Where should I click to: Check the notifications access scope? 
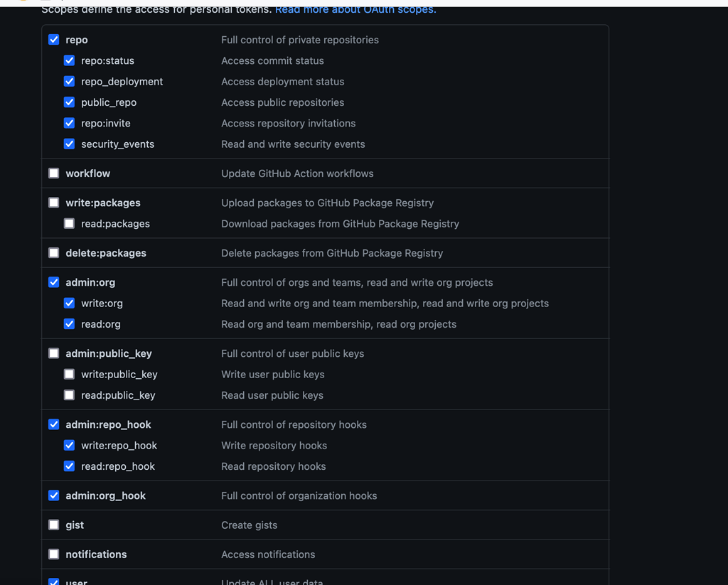coord(53,554)
